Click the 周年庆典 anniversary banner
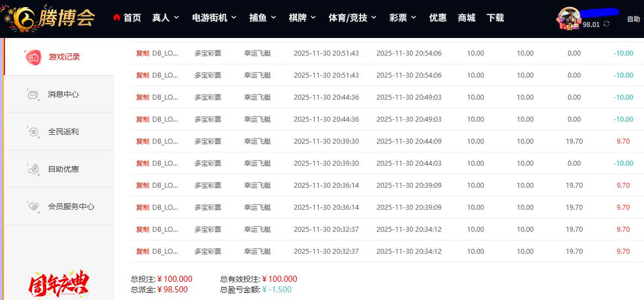 tap(58, 284)
